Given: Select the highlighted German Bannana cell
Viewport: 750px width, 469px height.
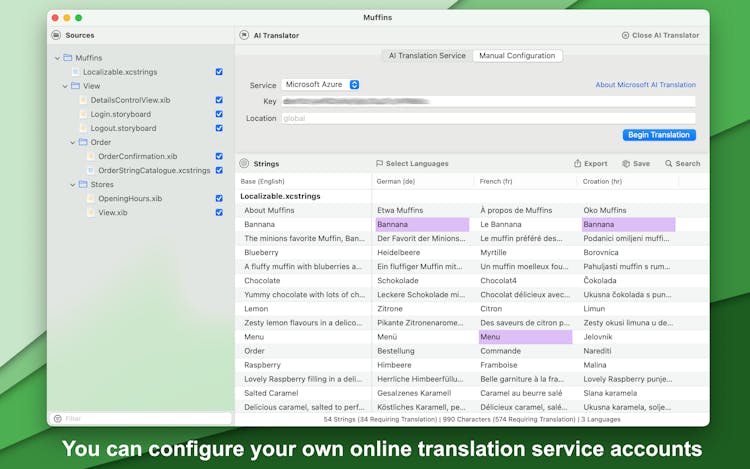Looking at the screenshot, I should (x=422, y=224).
